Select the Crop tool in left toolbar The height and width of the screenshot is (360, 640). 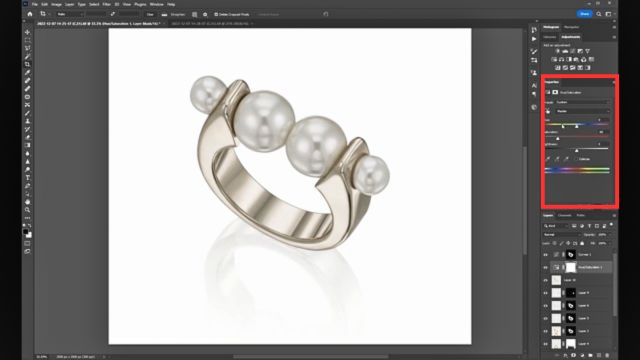tap(27, 64)
